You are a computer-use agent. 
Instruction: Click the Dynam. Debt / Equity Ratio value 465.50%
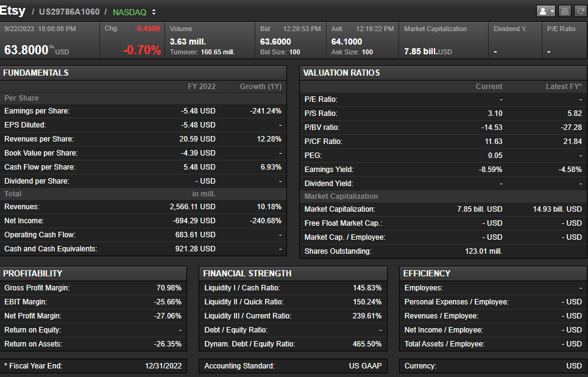click(367, 344)
